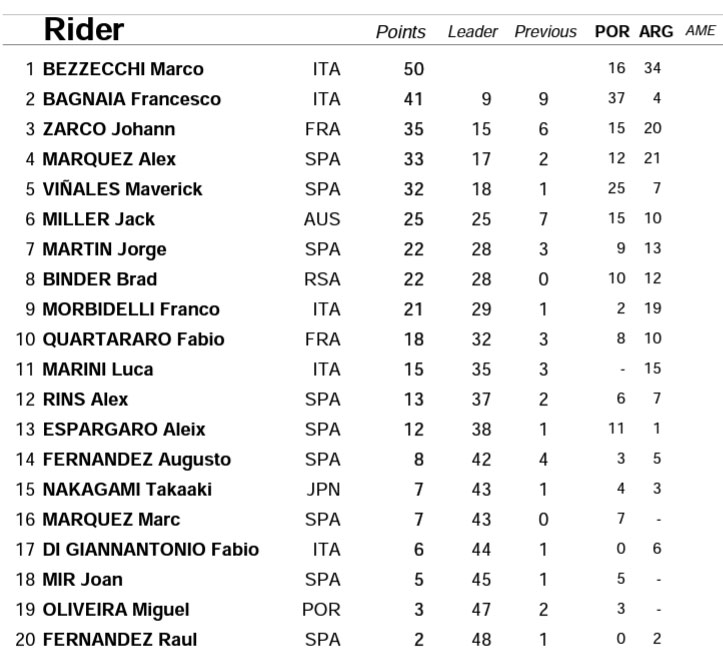The image size is (723, 658).
Task: Click the Rider column header
Action: click(x=84, y=31)
